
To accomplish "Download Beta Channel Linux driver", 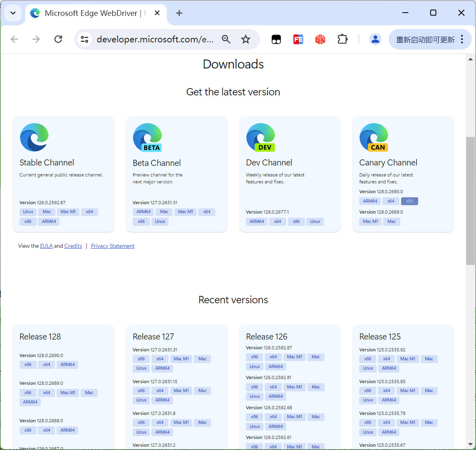I will click(x=160, y=221).
